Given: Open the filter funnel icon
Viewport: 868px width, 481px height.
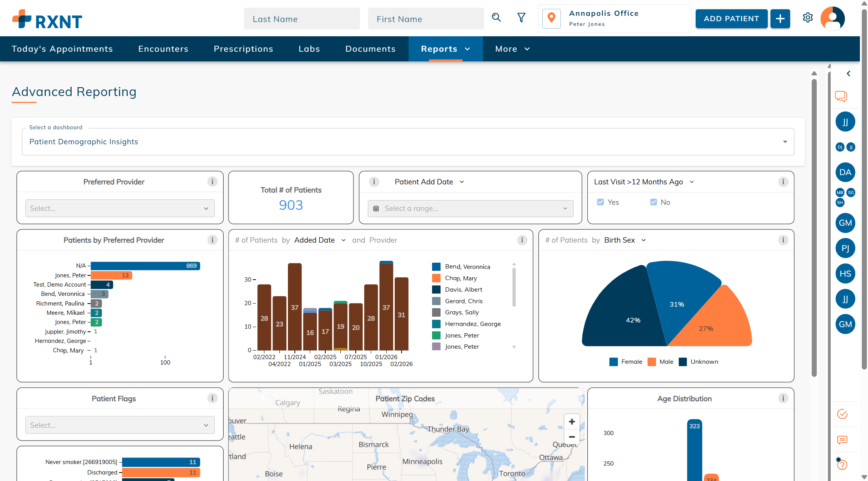Looking at the screenshot, I should (521, 18).
